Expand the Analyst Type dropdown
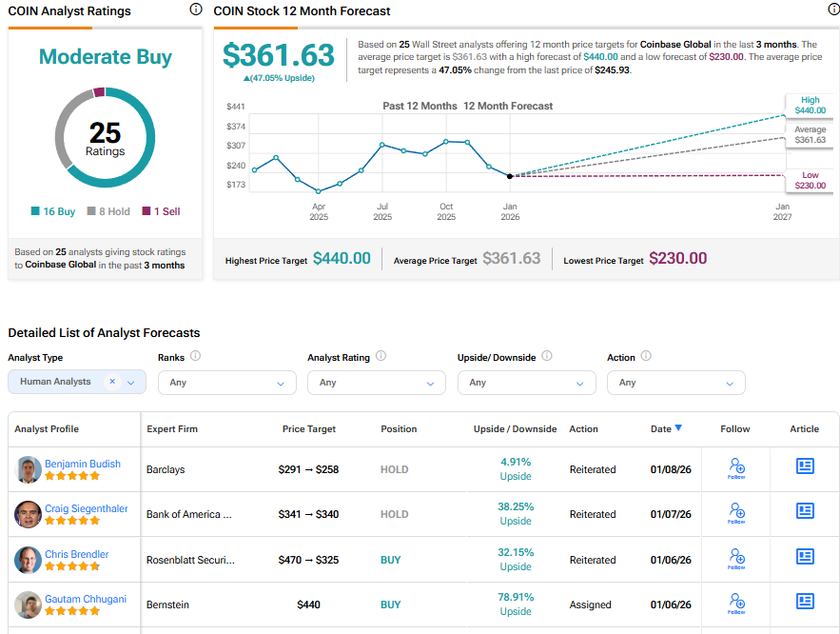The height and width of the screenshot is (634, 840). pos(131,383)
